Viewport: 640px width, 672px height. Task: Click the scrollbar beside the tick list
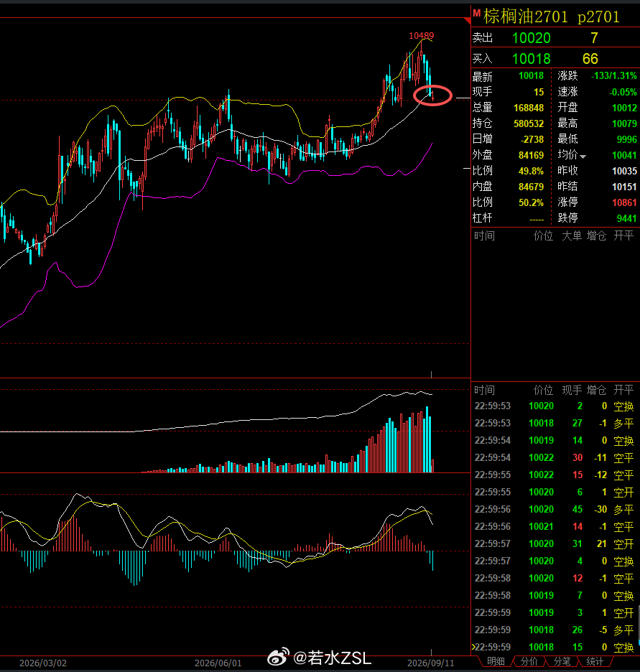pos(639,626)
